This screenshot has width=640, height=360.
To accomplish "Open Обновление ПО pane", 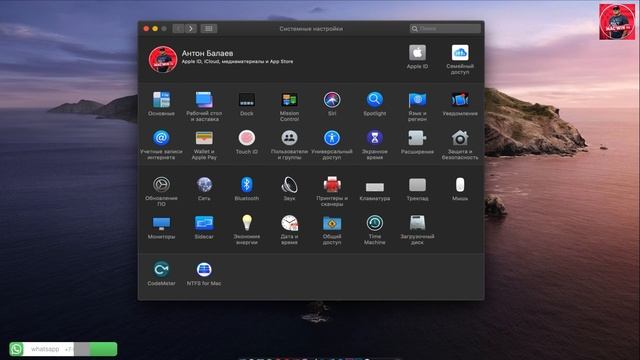I will point(161,185).
